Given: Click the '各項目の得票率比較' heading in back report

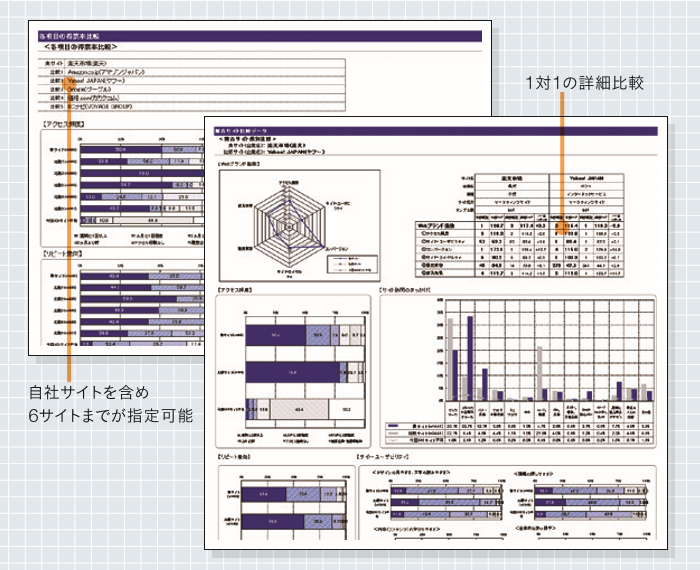Looking at the screenshot, I should (x=83, y=47).
